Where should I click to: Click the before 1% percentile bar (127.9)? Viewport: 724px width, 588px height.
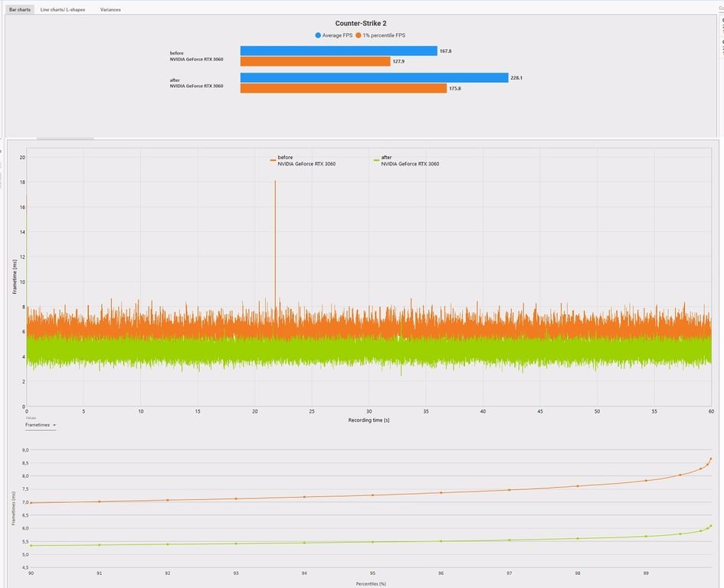[315, 61]
